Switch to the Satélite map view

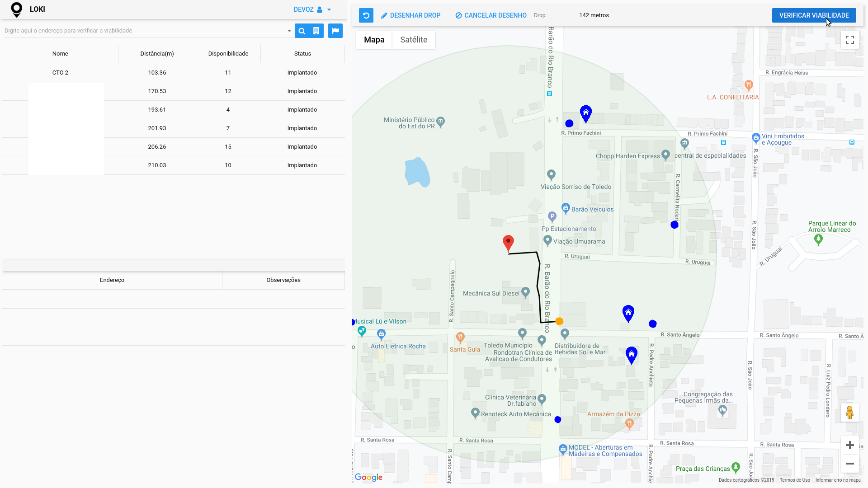413,40
